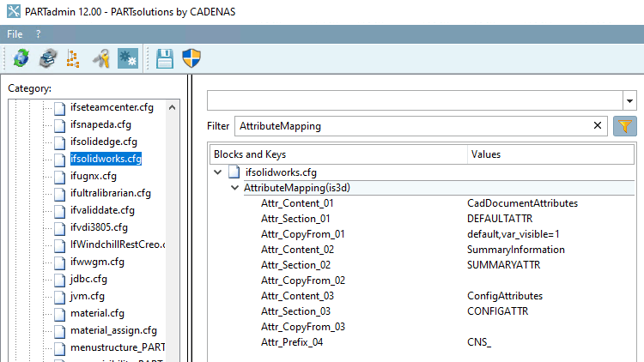
Task: Click the globe refresh toolbar icon
Action: 21,58
